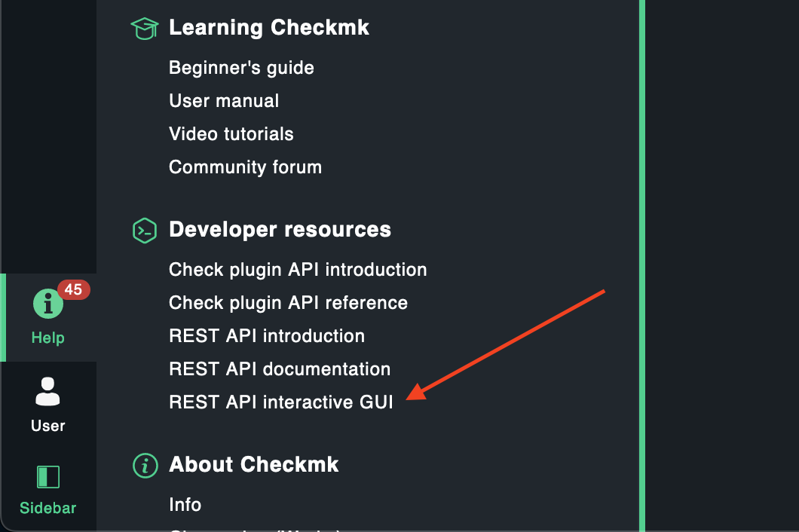This screenshot has height=532, width=799.
Task: Visit the Community forum
Action: point(245,167)
